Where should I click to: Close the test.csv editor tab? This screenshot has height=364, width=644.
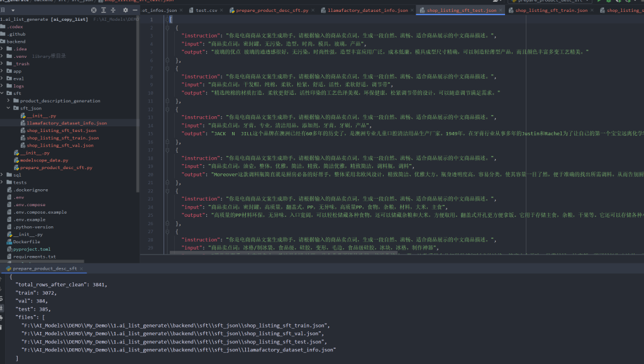point(220,11)
